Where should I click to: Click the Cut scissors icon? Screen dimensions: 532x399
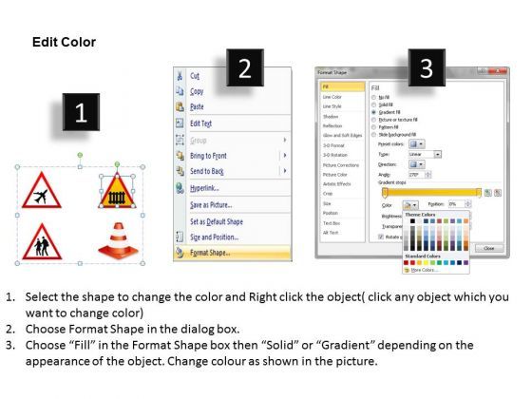pyautogui.click(x=180, y=75)
